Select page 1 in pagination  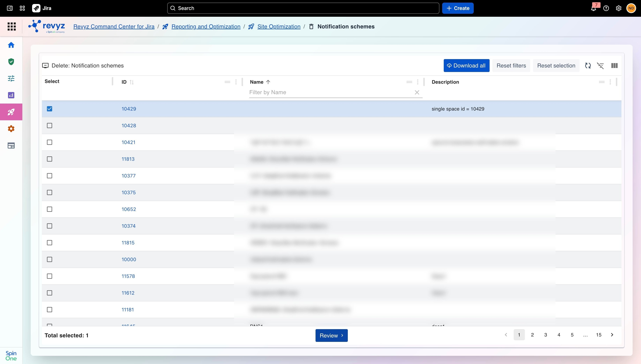[x=519, y=335]
